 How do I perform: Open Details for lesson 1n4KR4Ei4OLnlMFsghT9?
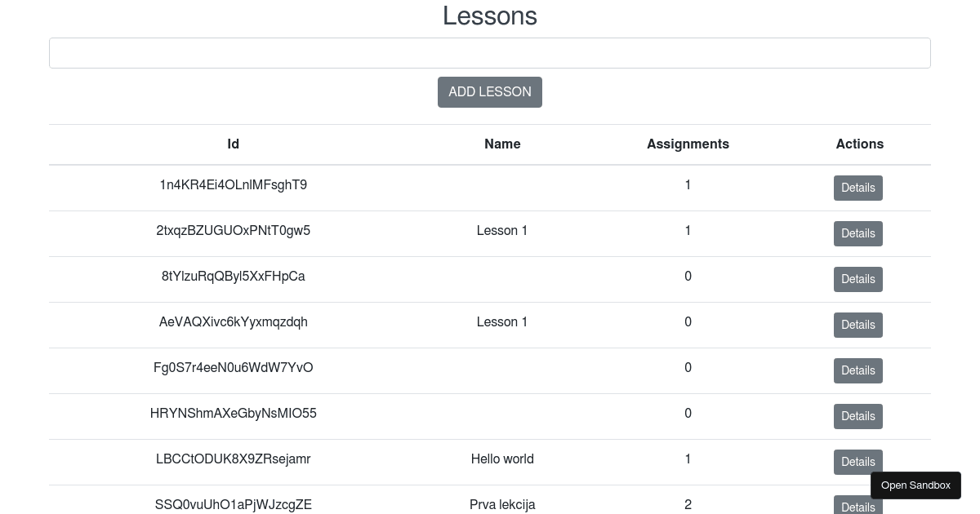point(857,188)
